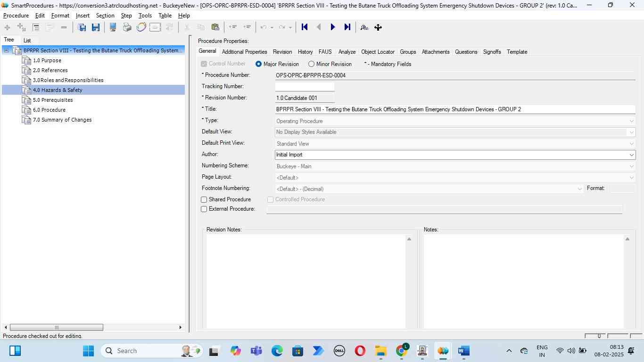Image resolution: width=644 pixels, height=362 pixels.
Task: Click the paste clipboard icon
Action: tap(215, 27)
